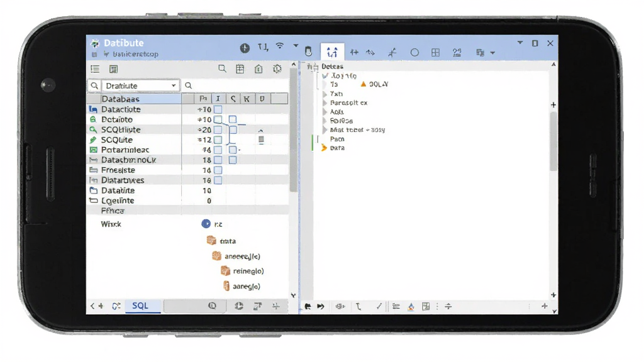Click the refresh icon left of the SQL tab
This screenshot has height=362, width=644.
[x=116, y=306]
